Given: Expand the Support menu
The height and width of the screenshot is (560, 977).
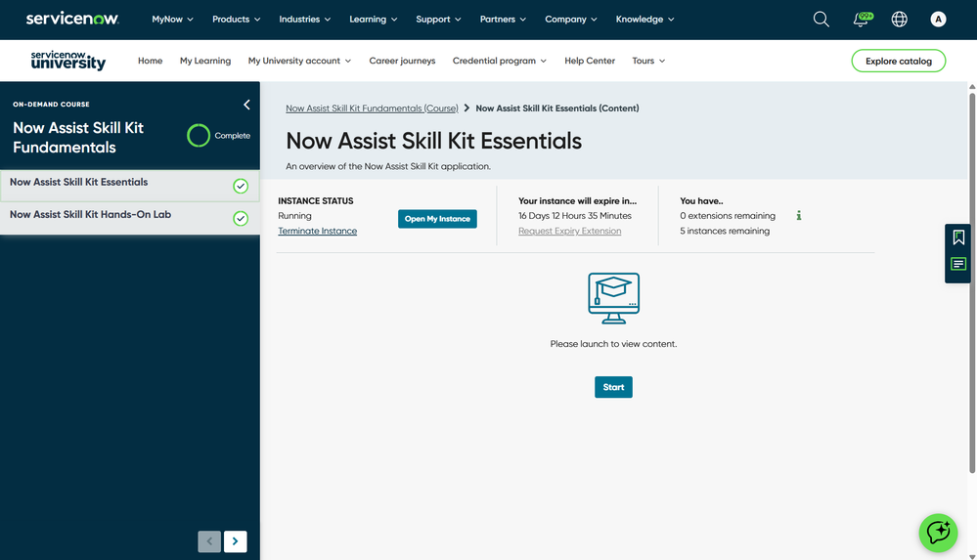Looking at the screenshot, I should [x=439, y=20].
